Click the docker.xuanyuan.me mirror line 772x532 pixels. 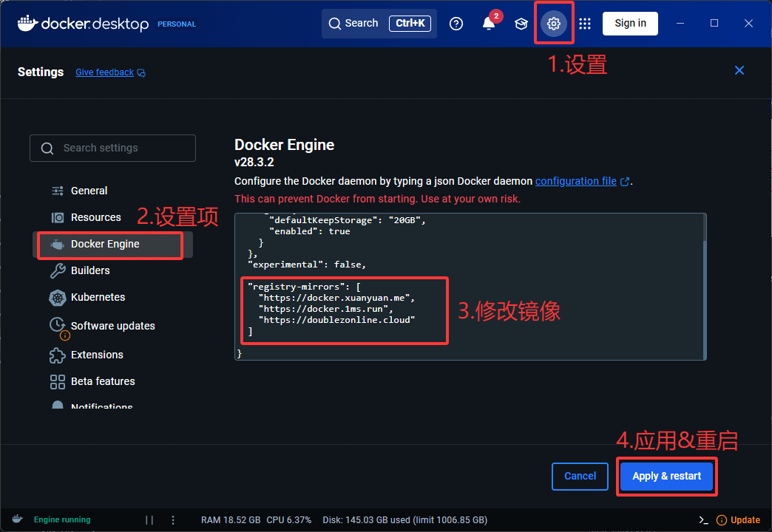coord(336,298)
